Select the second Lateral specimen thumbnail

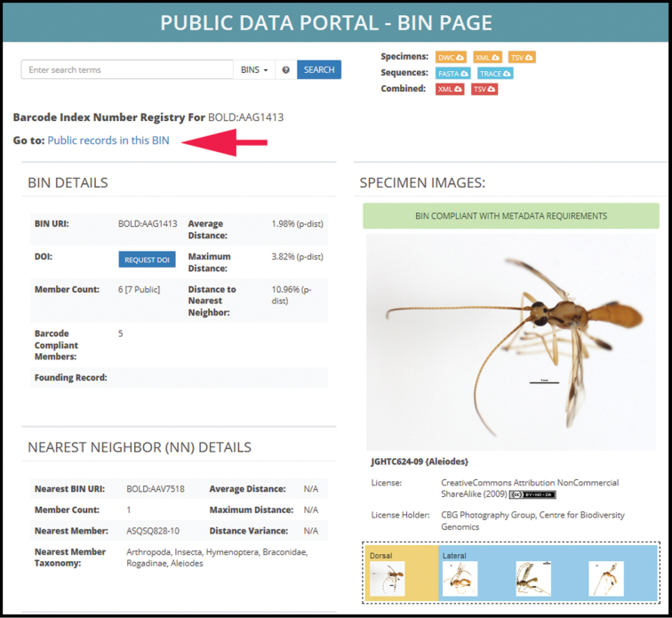pyautogui.click(x=533, y=579)
